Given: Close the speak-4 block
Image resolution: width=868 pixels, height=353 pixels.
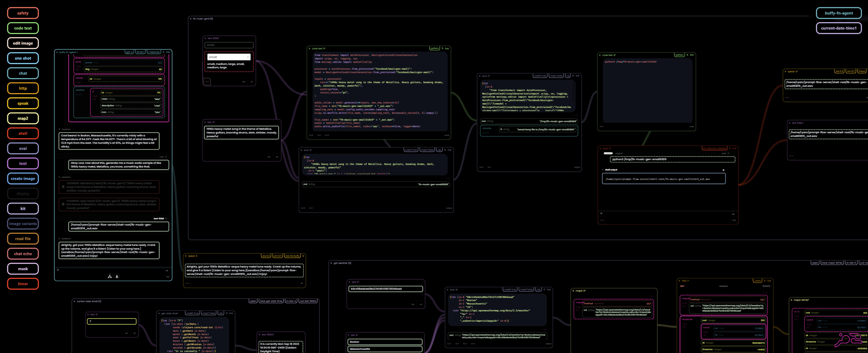Looking at the screenshot, I should (786, 72).
